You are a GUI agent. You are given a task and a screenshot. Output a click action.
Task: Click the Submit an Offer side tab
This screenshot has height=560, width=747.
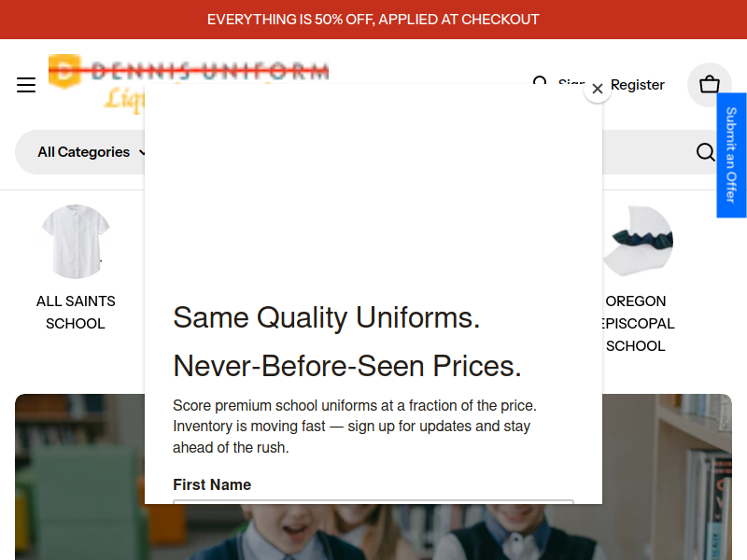click(732, 155)
